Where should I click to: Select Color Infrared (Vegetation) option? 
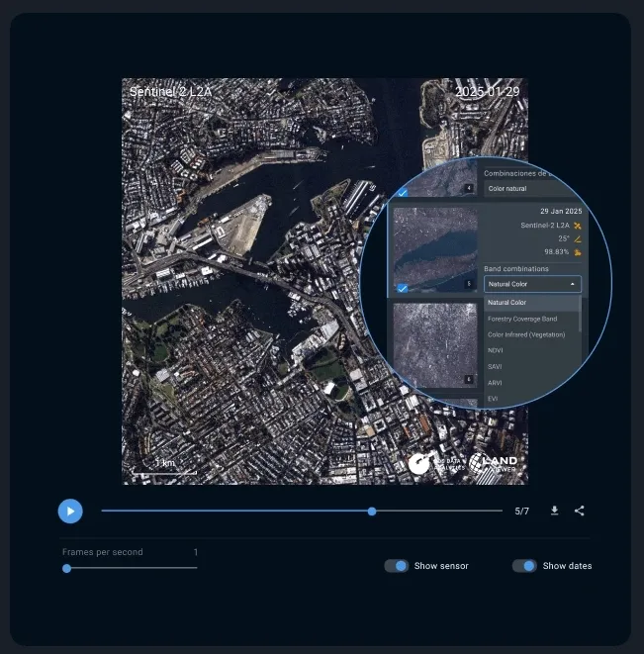pyautogui.click(x=526, y=334)
